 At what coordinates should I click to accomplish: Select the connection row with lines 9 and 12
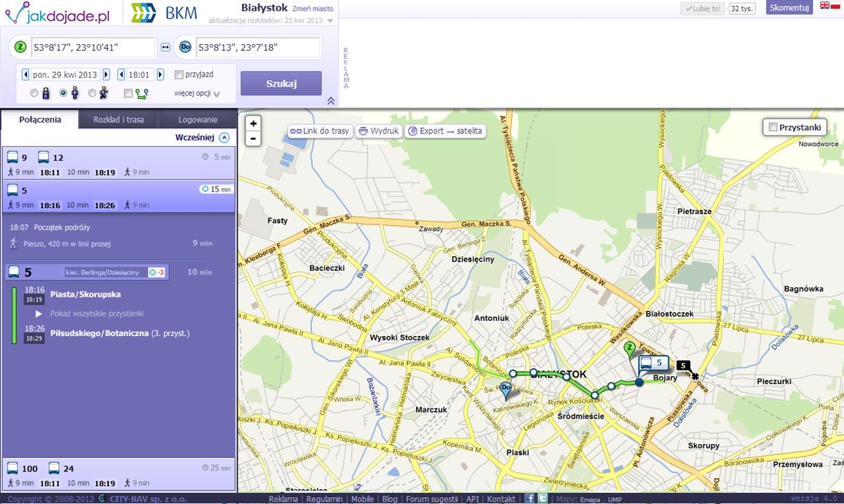pyautogui.click(x=119, y=164)
